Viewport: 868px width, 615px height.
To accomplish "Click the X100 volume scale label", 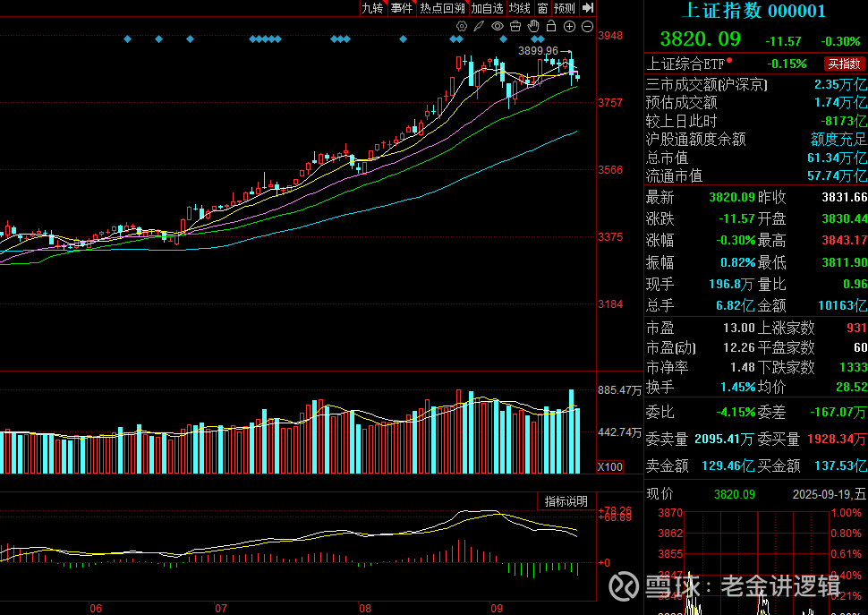I will pos(609,466).
